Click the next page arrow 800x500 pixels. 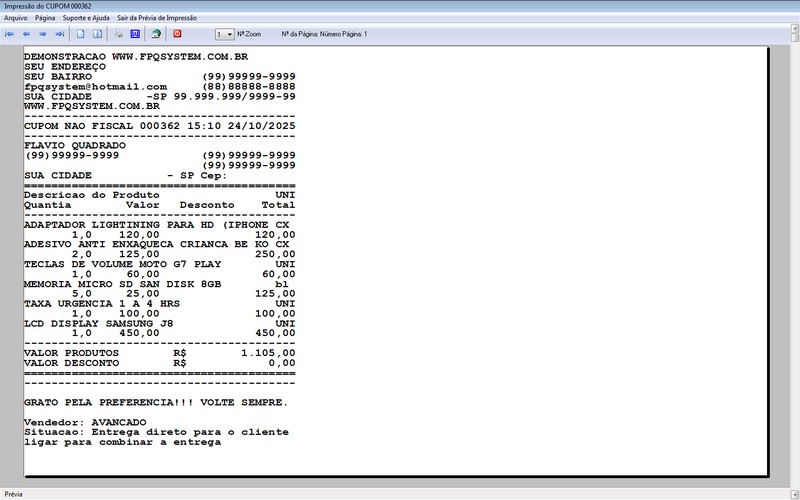[x=43, y=34]
